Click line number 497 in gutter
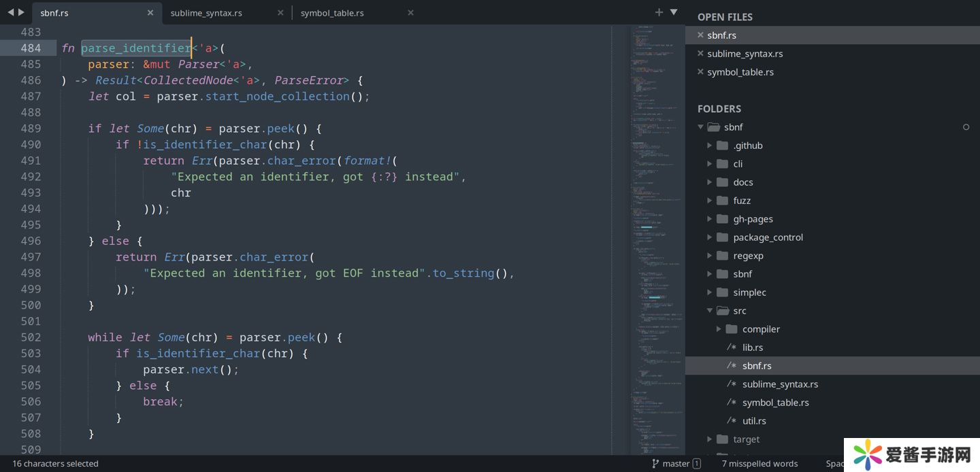The image size is (980, 472). click(31, 257)
